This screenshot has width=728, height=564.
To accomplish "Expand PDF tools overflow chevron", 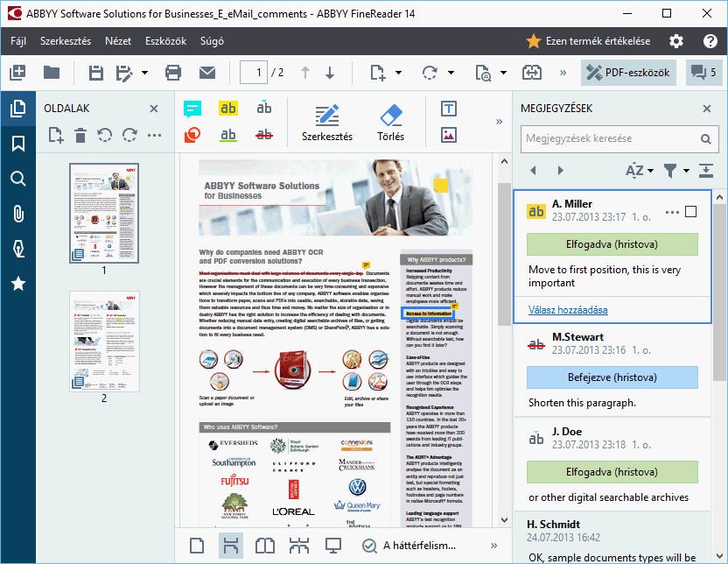I will (499, 122).
